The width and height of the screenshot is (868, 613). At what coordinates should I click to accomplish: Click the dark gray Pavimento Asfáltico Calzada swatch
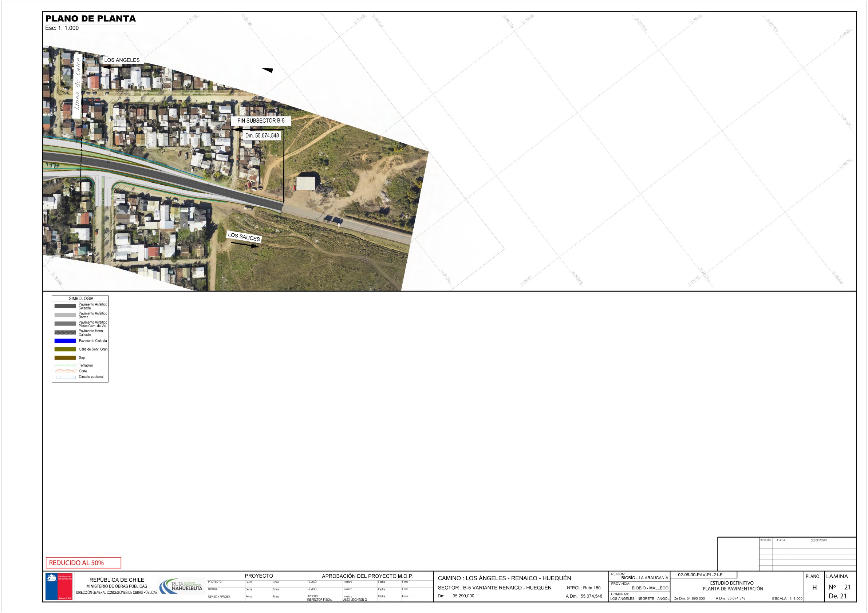click(x=65, y=306)
